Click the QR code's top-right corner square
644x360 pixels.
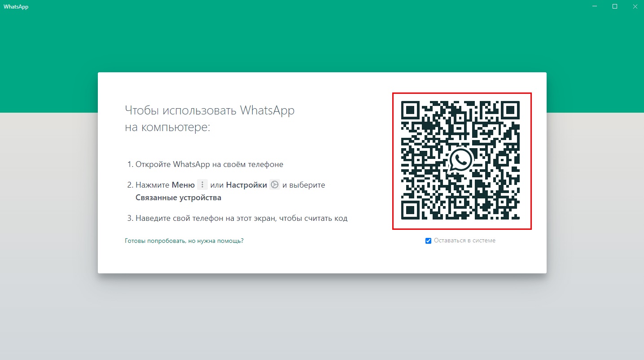coord(510,110)
